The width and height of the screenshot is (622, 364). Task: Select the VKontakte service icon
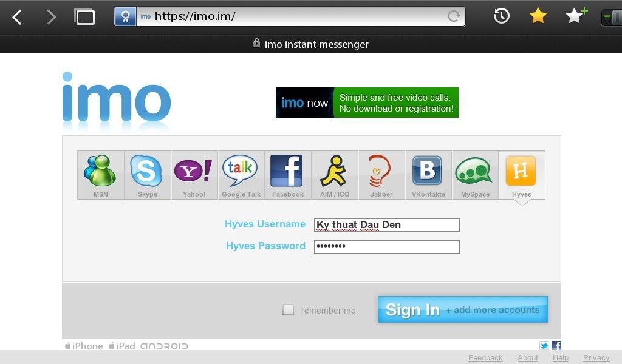pos(428,175)
